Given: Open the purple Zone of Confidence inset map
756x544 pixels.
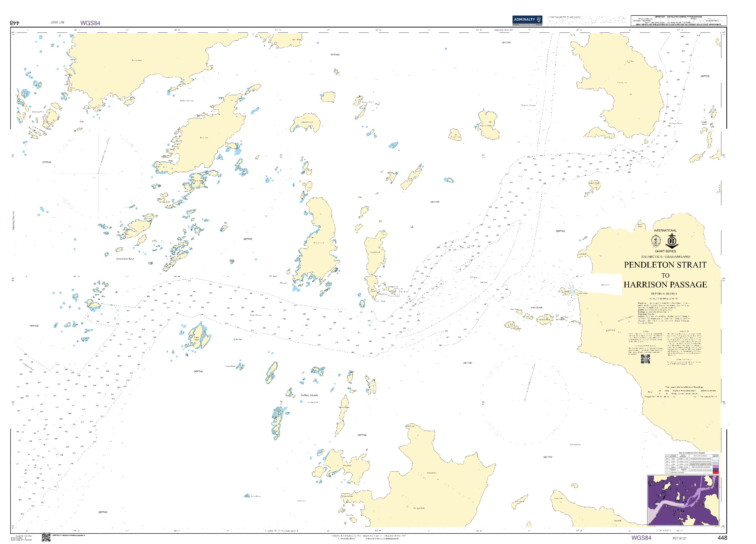Looking at the screenshot, I should click(683, 500).
